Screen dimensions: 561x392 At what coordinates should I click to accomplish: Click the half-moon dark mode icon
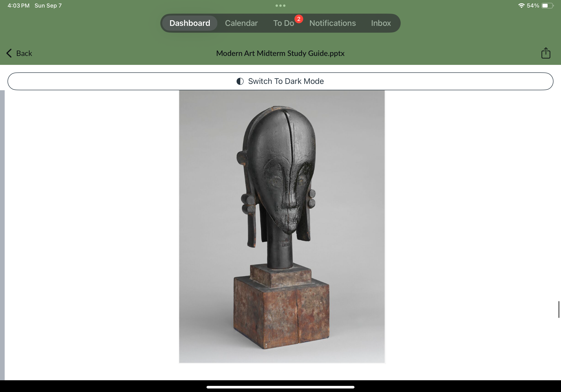pyautogui.click(x=240, y=81)
